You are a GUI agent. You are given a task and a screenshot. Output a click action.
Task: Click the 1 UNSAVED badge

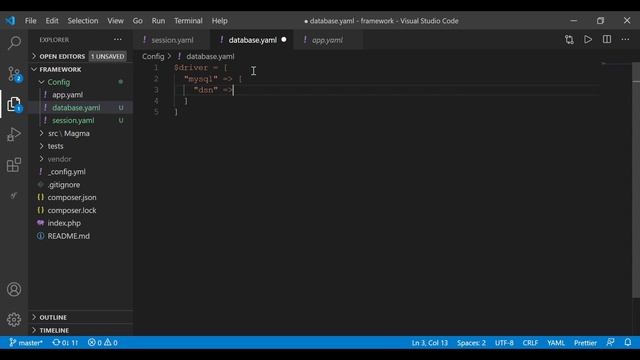point(107,56)
